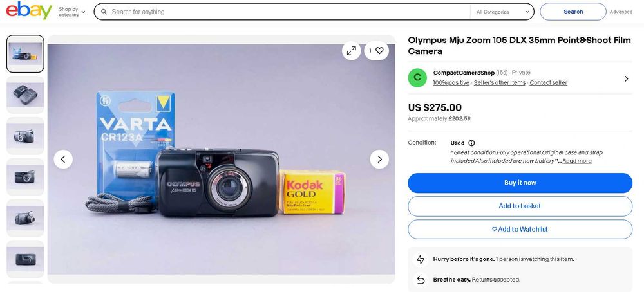Add the camera to basket
Viewport: 644px width, 292px height.
pos(520,206)
